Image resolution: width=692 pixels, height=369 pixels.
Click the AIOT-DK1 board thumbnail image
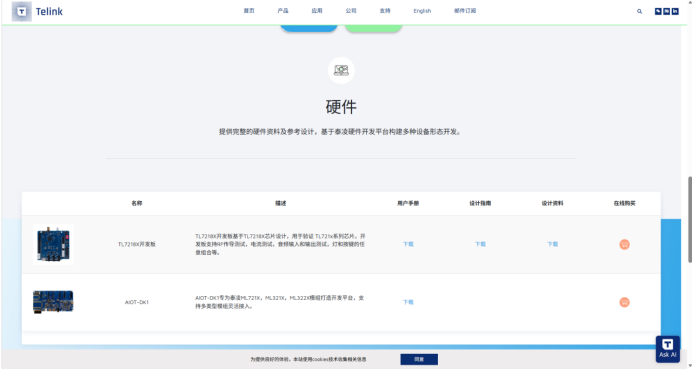tap(53, 302)
